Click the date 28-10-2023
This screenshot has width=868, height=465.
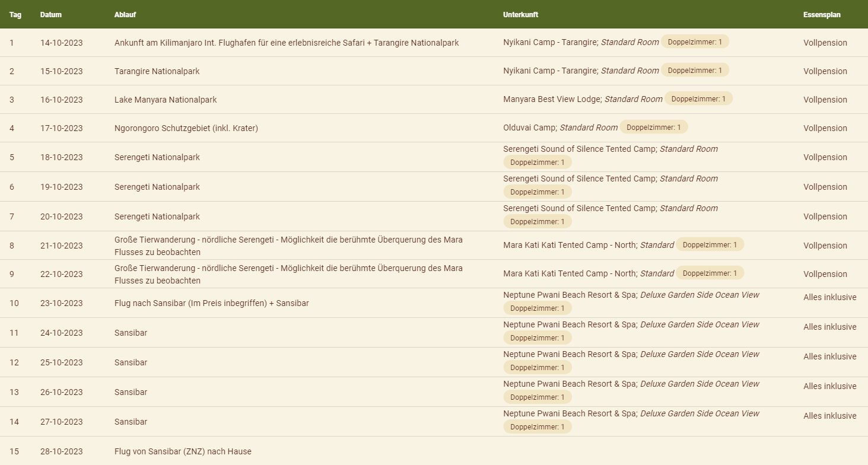pyautogui.click(x=62, y=451)
